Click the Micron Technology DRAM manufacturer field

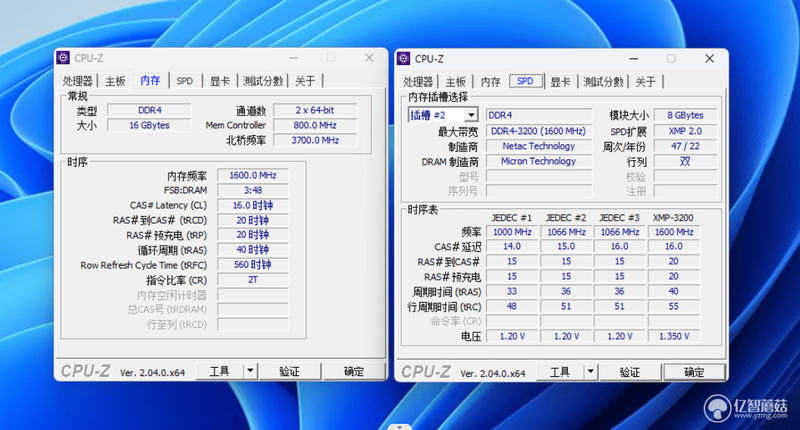click(539, 161)
